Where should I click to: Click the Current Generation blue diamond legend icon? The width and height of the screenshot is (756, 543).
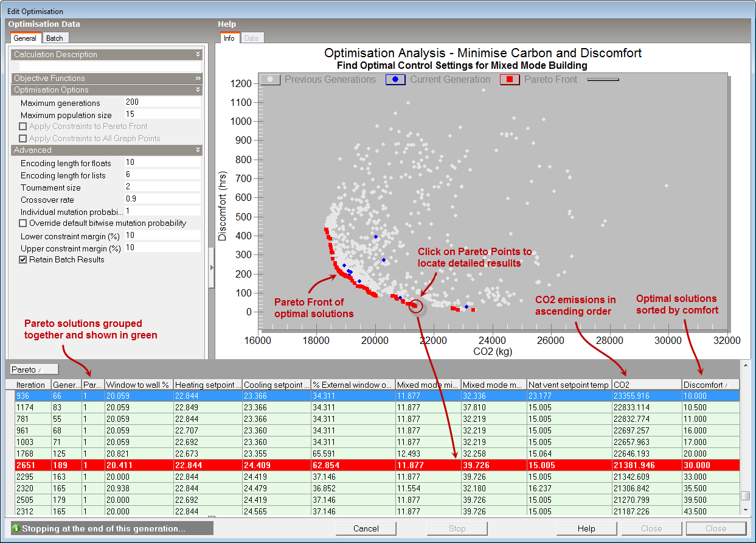394,80
